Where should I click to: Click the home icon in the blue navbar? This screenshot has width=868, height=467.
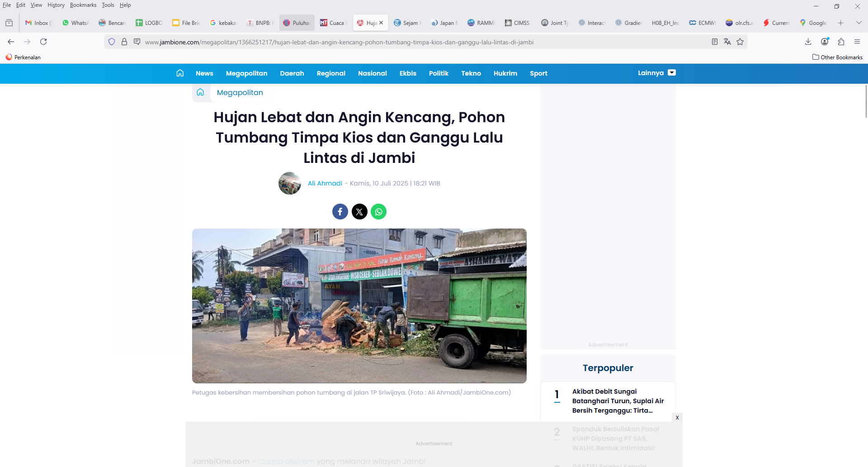click(x=180, y=73)
